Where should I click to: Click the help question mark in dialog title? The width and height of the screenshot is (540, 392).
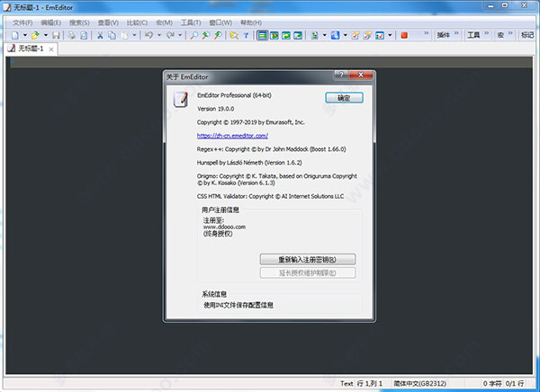[x=341, y=75]
